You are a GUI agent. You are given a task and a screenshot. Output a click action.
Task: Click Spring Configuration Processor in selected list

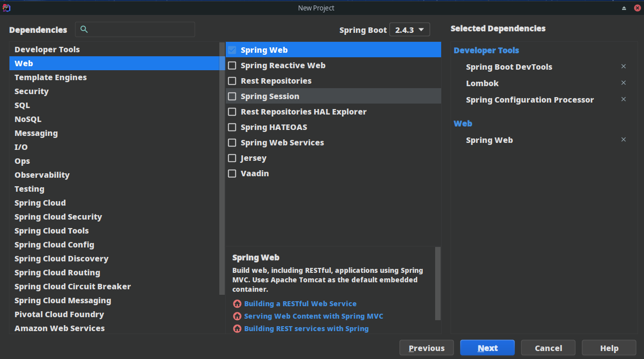[x=530, y=100]
